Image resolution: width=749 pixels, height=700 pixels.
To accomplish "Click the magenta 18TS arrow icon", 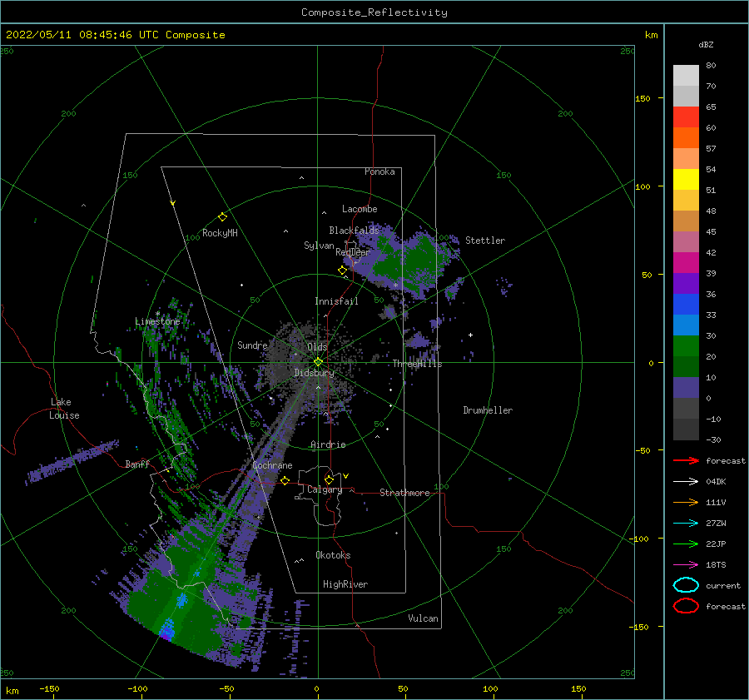I will (686, 565).
